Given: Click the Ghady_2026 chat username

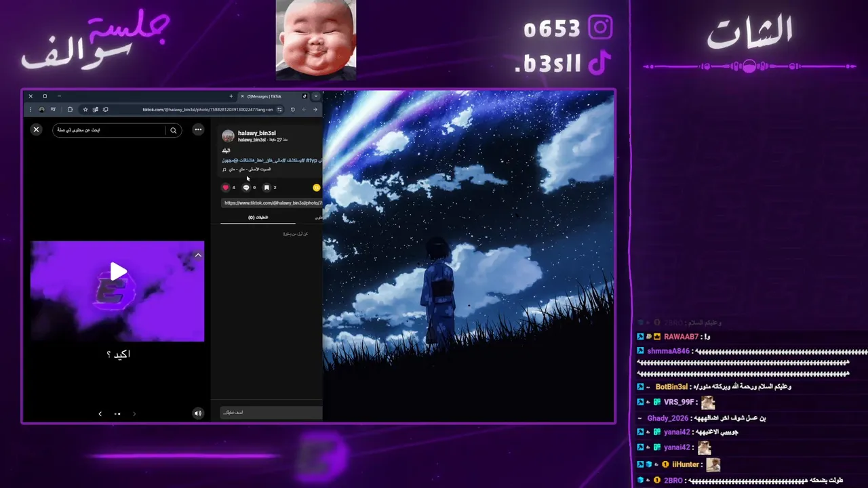Looking at the screenshot, I should pyautogui.click(x=667, y=418).
